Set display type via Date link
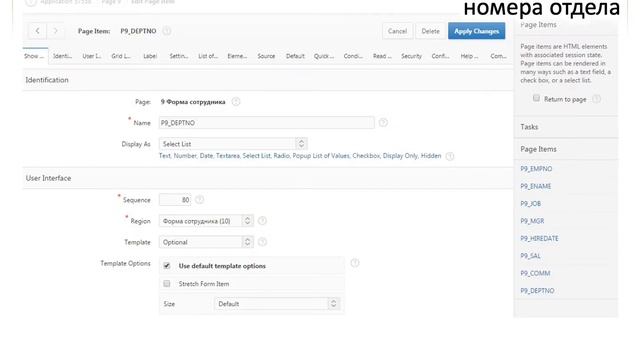This screenshot has width=640, height=360. [206, 156]
